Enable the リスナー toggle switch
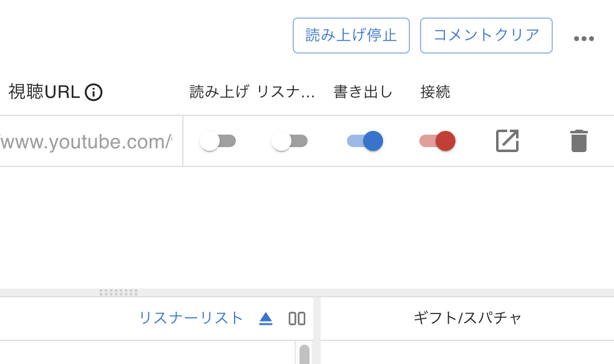This screenshot has width=614, height=364. pyautogui.click(x=290, y=141)
